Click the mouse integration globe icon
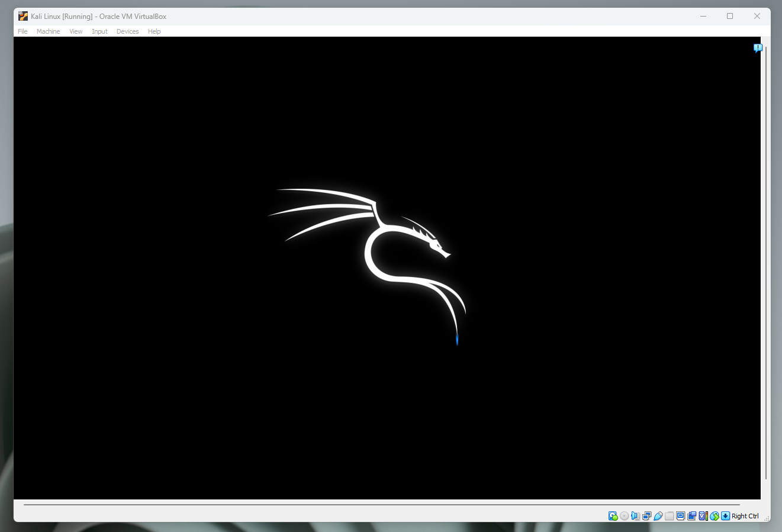782x532 pixels. pyautogui.click(x=715, y=516)
